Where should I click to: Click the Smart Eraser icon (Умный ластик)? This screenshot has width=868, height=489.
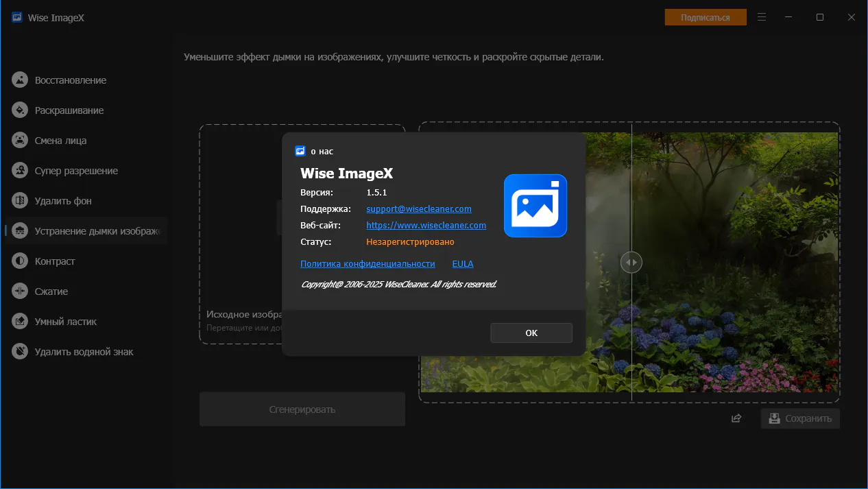point(20,322)
